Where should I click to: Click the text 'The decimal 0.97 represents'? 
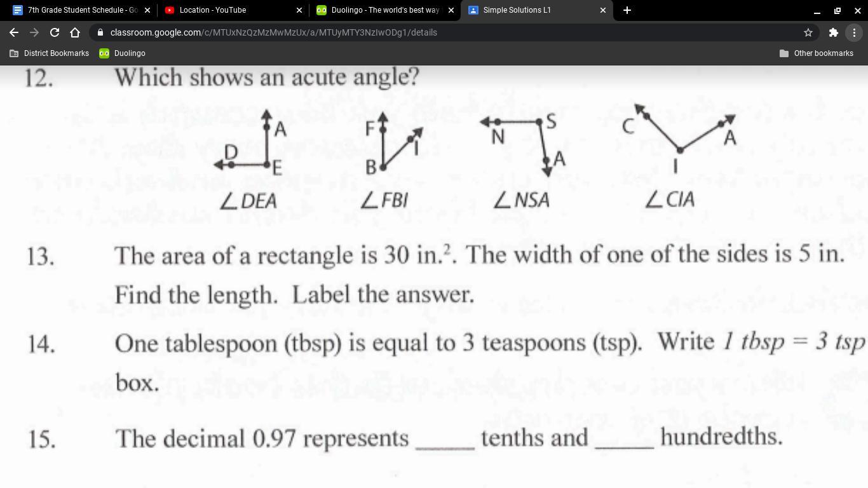point(262,438)
